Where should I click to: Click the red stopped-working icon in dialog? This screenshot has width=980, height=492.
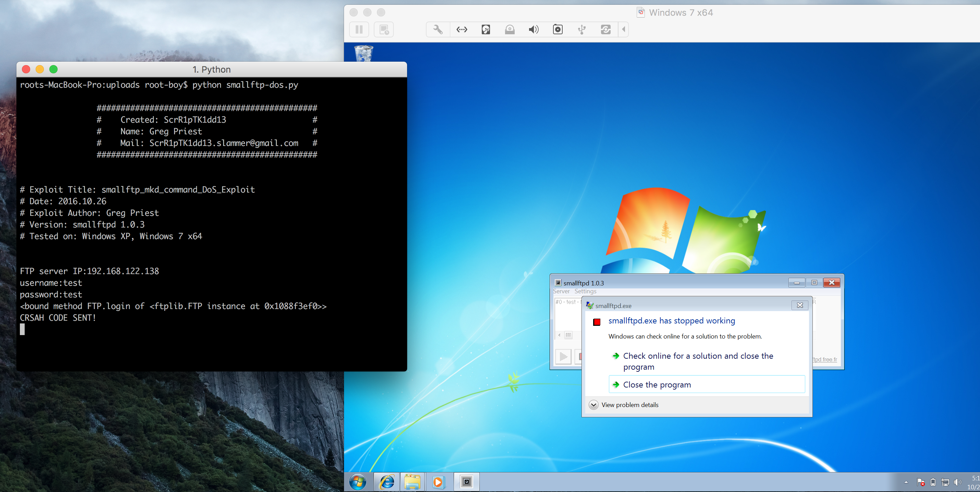[597, 322]
